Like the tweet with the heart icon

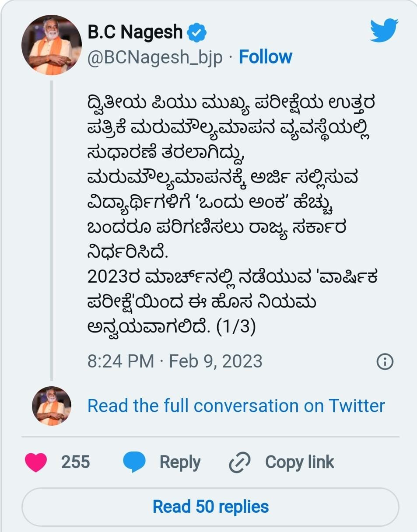pos(36,462)
